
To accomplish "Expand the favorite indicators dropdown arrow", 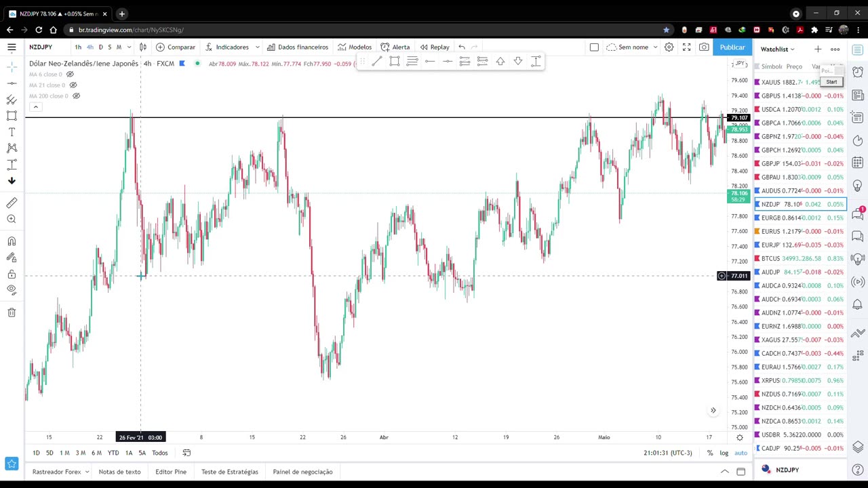I will click(x=257, y=47).
